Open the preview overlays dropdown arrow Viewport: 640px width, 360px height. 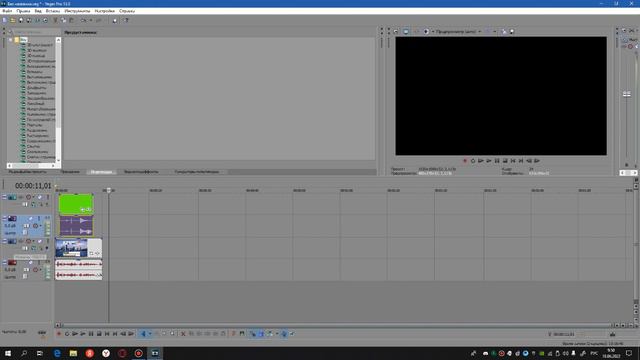[495, 31]
